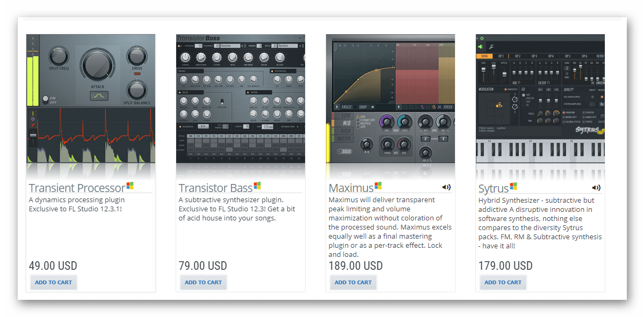Play the Maximus audio demo speaker icon
The width and height of the screenshot is (644, 317).
click(446, 187)
